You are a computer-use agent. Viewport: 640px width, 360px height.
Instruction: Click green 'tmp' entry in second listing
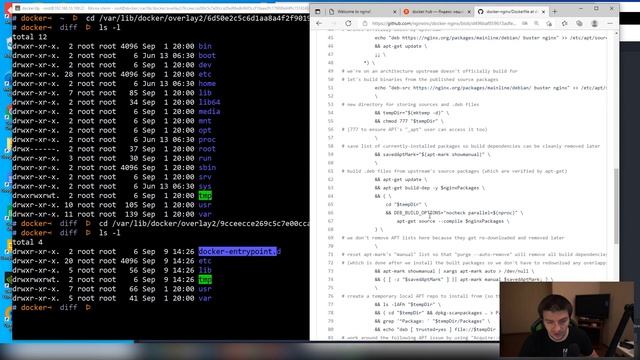coord(205,280)
